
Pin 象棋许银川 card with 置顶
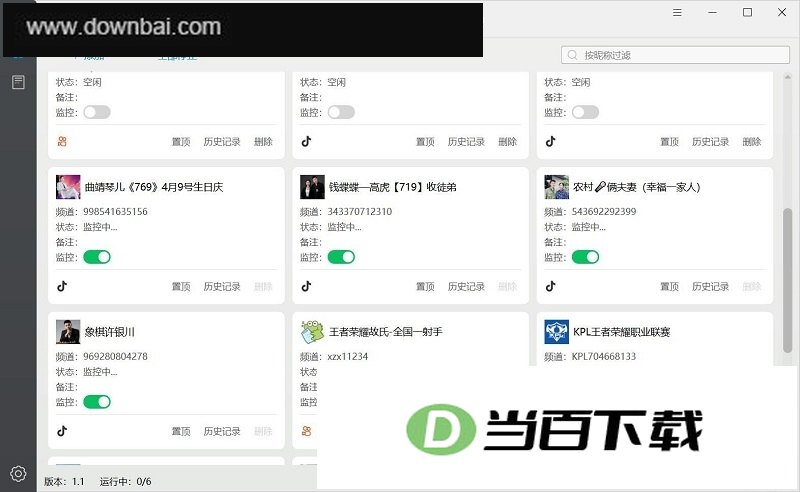tap(181, 431)
